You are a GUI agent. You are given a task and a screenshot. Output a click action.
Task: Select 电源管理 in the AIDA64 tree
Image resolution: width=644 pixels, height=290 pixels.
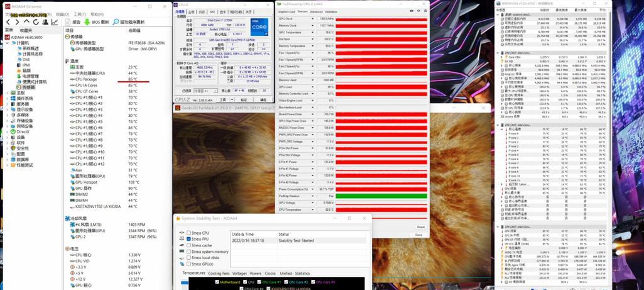(27, 76)
